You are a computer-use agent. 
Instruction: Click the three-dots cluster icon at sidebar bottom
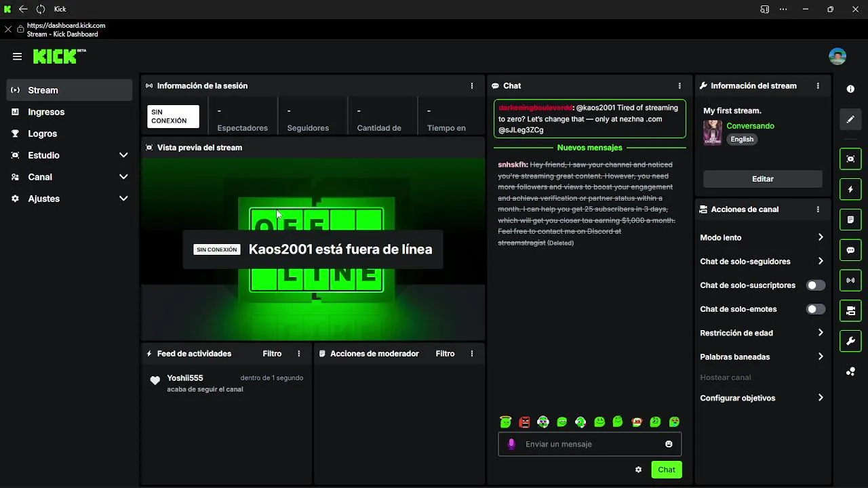850,371
